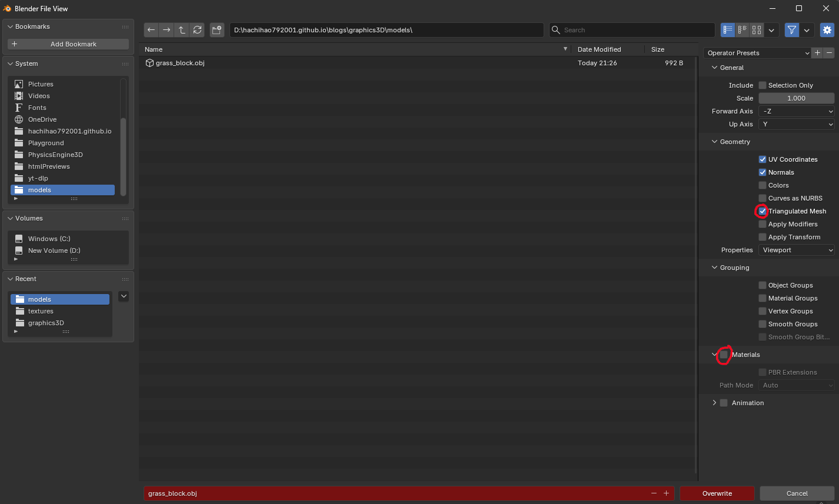Navigate to the parent directory
The image size is (839, 504).
point(182,30)
